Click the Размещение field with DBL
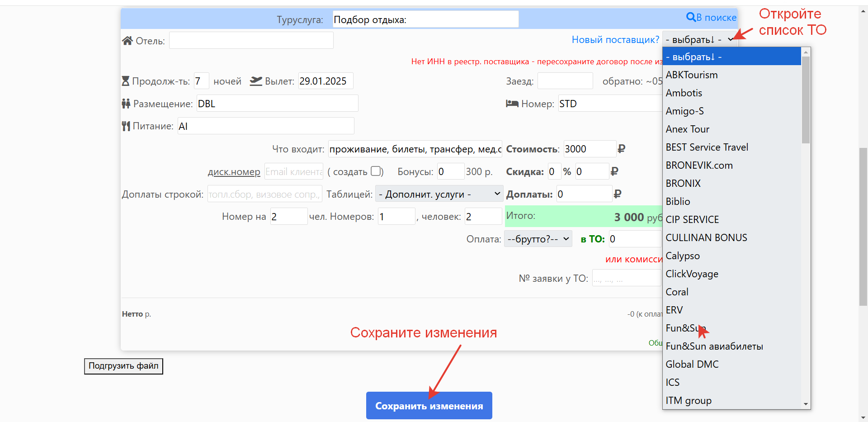Screen dimensions: 868x422 click(x=278, y=104)
